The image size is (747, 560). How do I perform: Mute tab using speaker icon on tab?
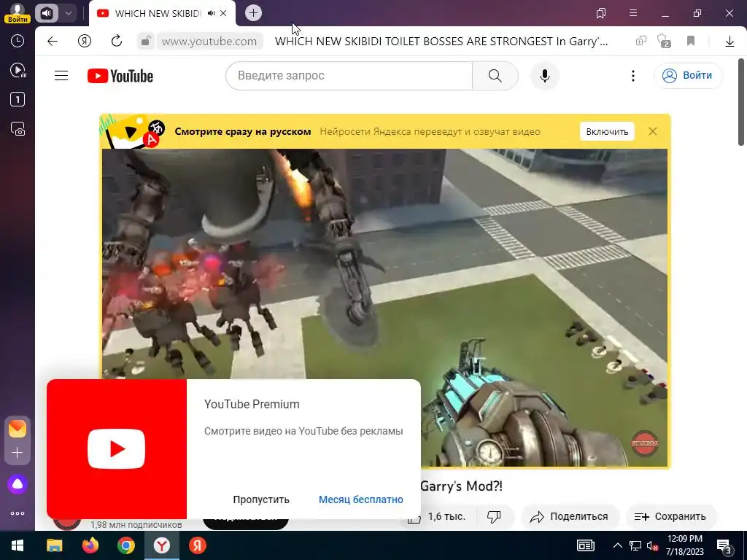pos(211,13)
